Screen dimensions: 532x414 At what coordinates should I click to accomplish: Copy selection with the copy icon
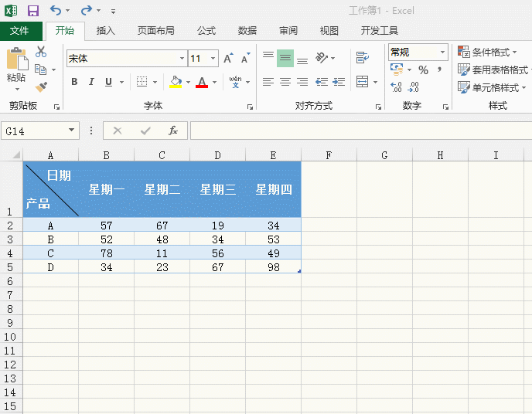coord(41,70)
